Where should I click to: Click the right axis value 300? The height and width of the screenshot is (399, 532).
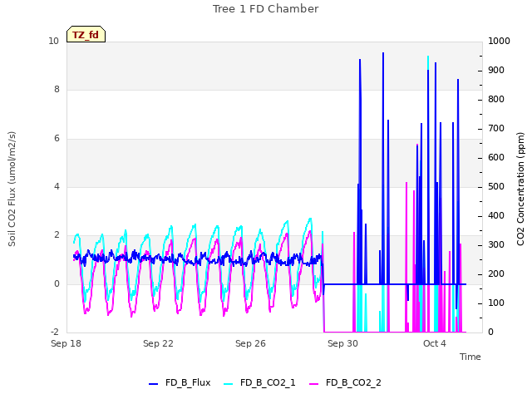pos(496,244)
